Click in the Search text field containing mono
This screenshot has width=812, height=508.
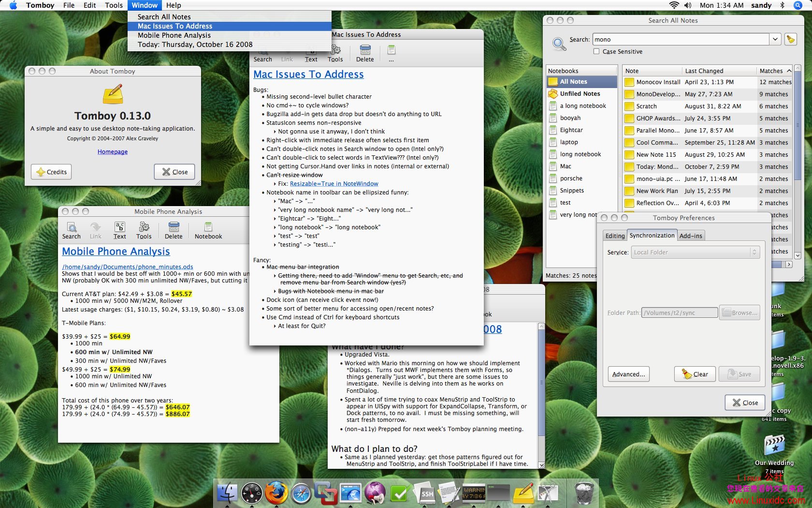(x=681, y=39)
